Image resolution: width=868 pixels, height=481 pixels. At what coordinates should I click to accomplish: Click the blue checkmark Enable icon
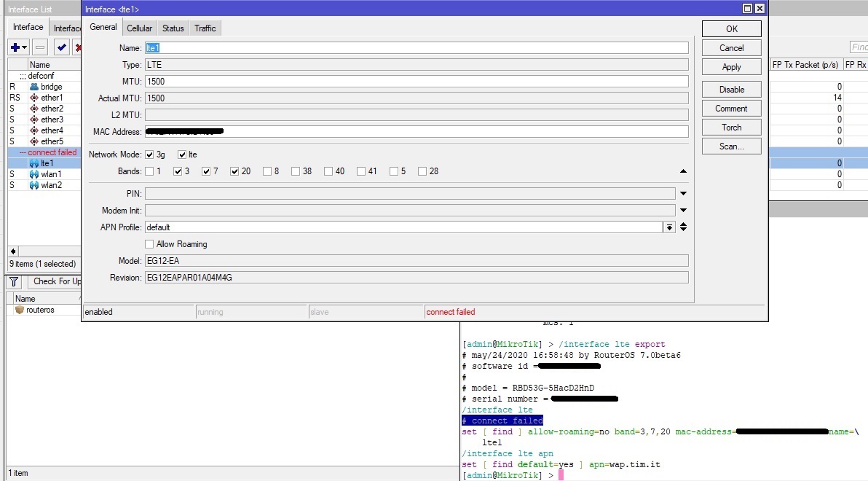click(x=62, y=47)
